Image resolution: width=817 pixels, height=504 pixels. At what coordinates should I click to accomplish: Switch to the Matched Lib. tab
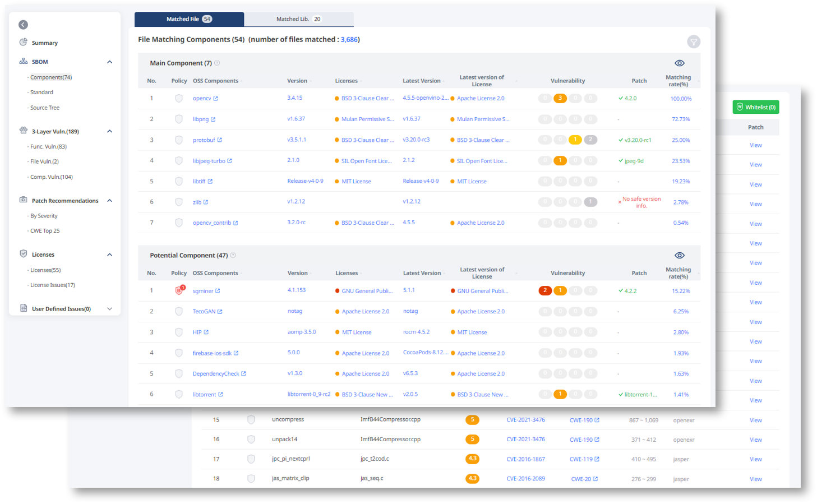pyautogui.click(x=298, y=19)
